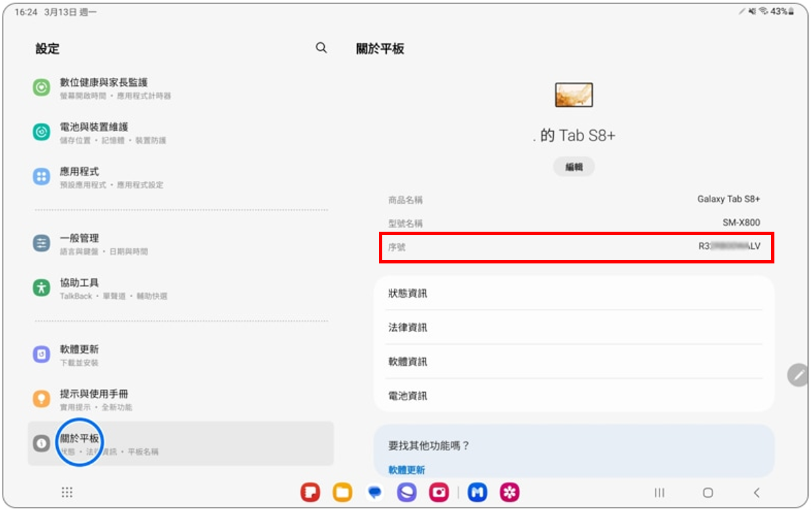Open 軟體更新 in the settings list
Screen dimensions: 812x511
(180, 355)
